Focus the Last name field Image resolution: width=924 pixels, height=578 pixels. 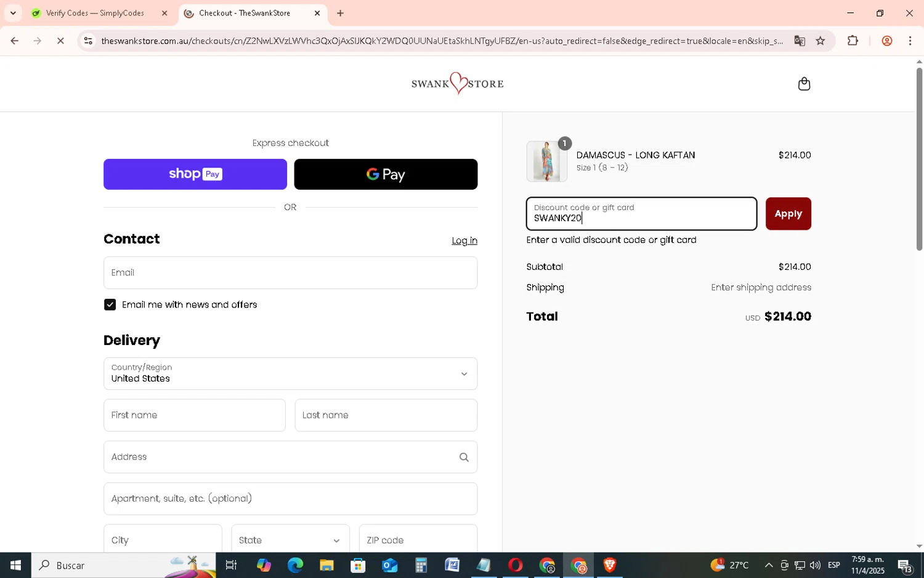click(x=386, y=415)
